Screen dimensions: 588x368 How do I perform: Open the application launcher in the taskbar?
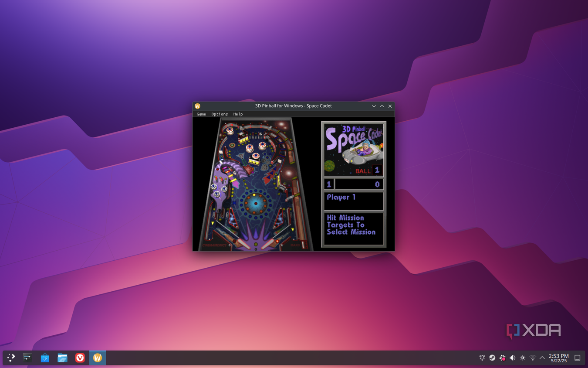click(11, 358)
